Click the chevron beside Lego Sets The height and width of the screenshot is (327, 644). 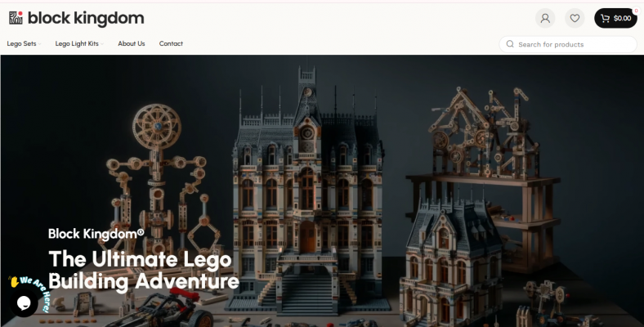tap(39, 44)
